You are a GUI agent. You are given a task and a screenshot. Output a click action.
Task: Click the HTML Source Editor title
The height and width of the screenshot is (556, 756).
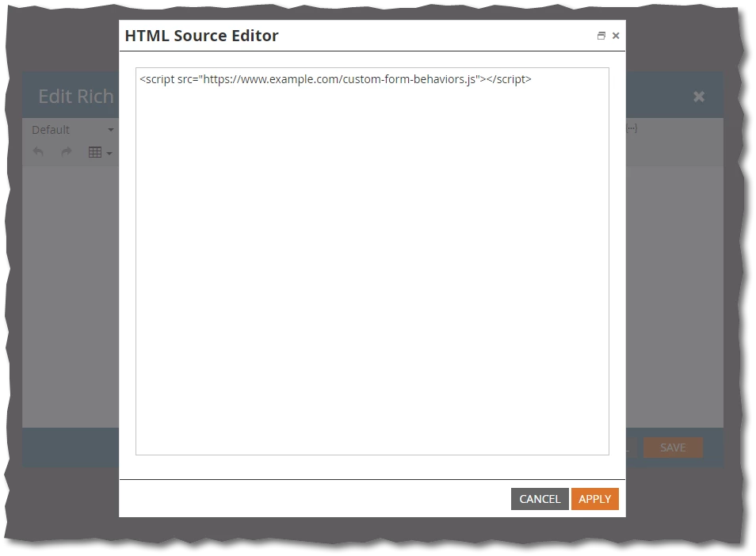pyautogui.click(x=201, y=36)
